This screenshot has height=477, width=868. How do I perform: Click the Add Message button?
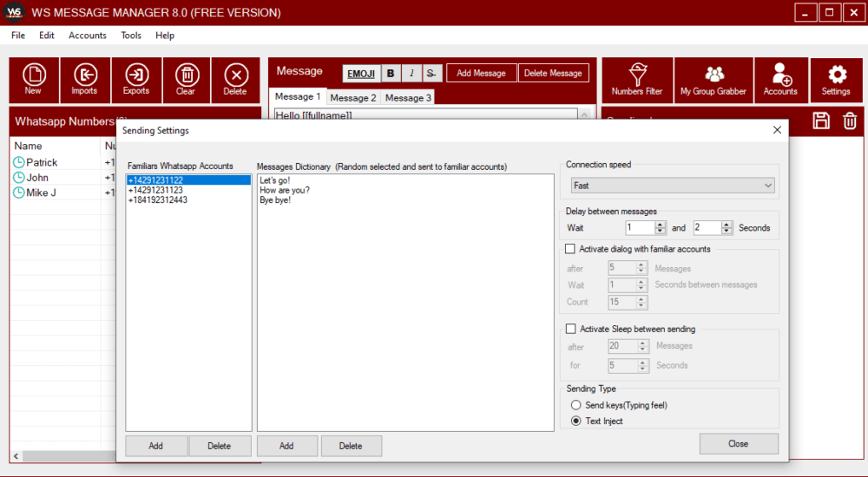click(x=481, y=73)
